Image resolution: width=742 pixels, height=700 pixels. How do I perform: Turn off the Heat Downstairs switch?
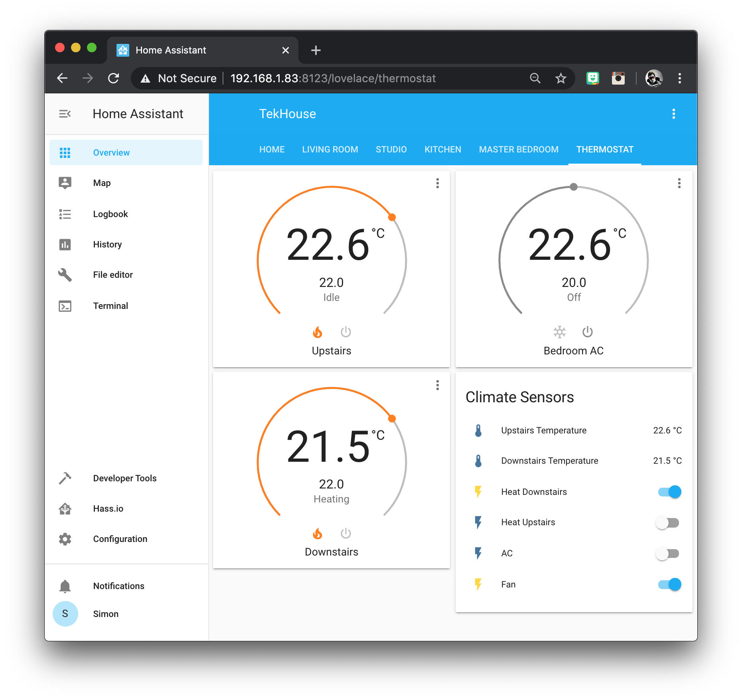pyautogui.click(x=670, y=492)
